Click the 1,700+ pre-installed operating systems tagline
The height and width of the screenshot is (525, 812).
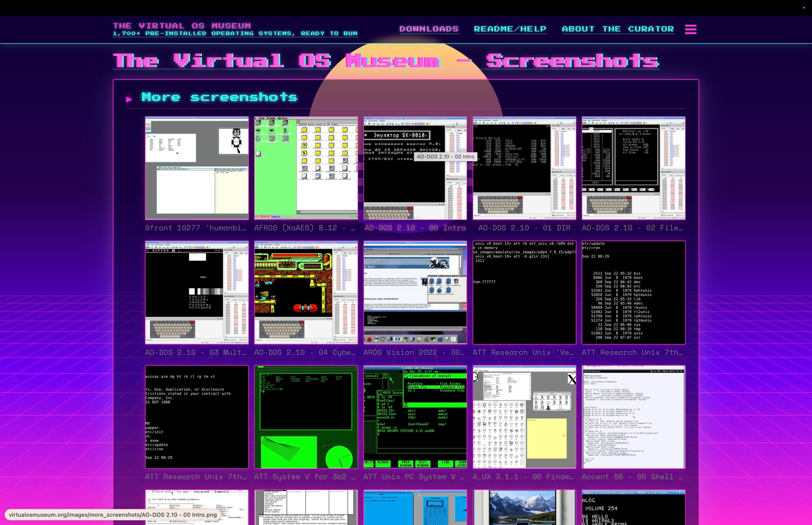[x=235, y=33]
